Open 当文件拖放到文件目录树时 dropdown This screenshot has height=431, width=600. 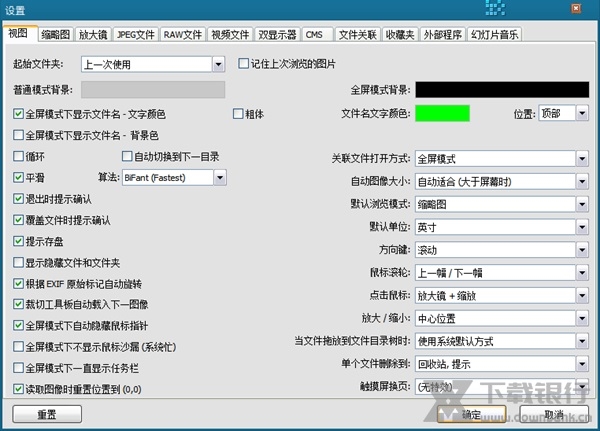502,341
